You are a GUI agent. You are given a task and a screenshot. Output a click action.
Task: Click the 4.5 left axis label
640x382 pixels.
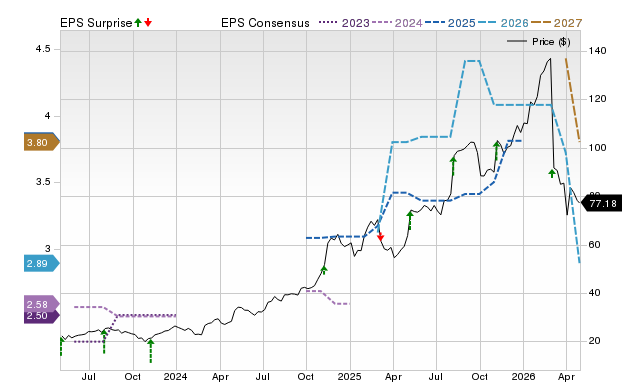click(x=43, y=49)
